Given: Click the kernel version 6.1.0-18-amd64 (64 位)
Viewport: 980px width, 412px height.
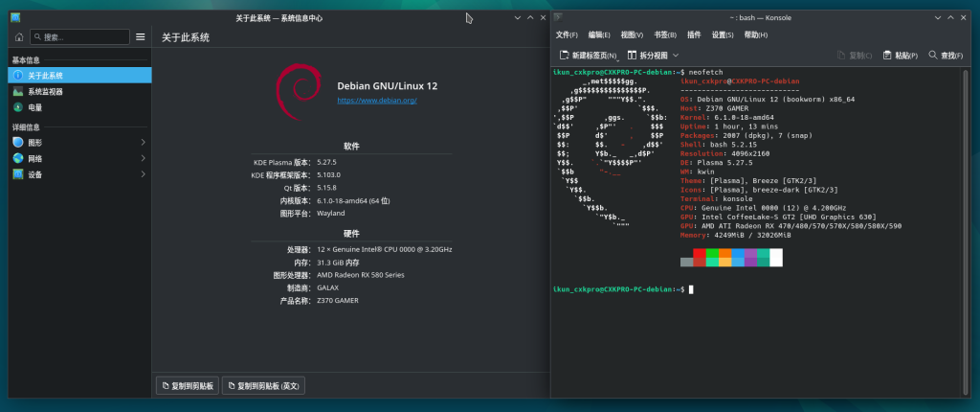Looking at the screenshot, I should (x=353, y=201).
